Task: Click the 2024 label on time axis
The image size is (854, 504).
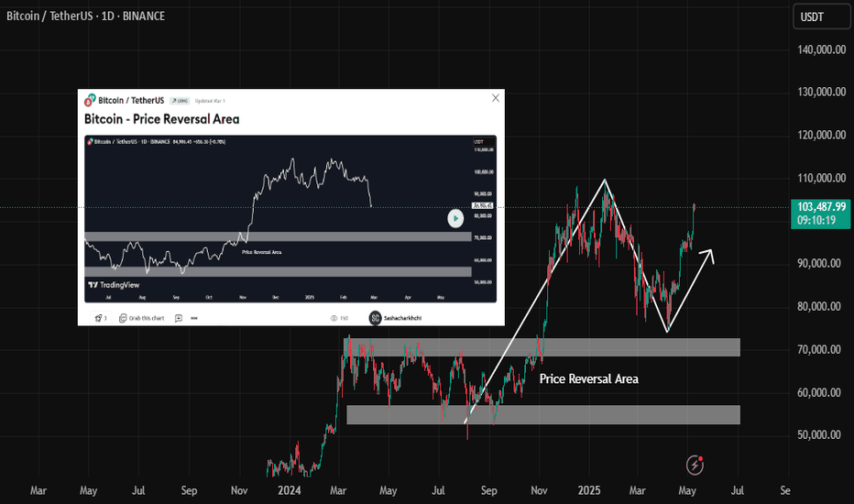Action: (290, 490)
